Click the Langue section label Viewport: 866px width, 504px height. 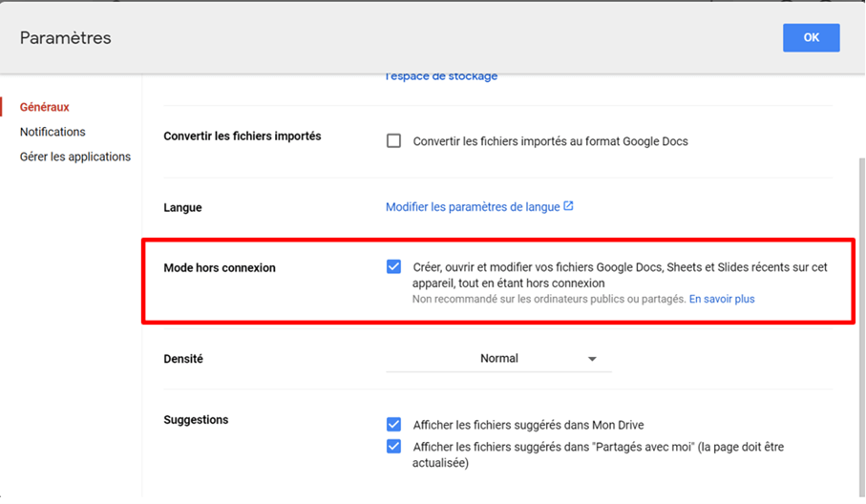(x=182, y=207)
